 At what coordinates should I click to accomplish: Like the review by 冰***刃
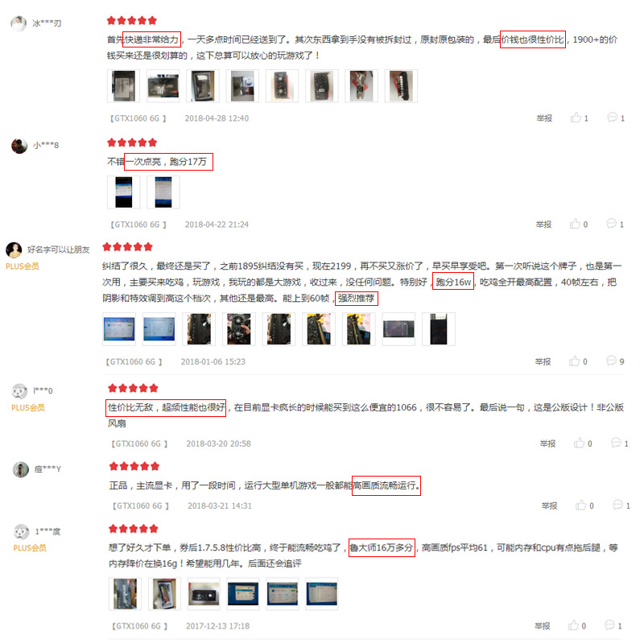point(576,118)
